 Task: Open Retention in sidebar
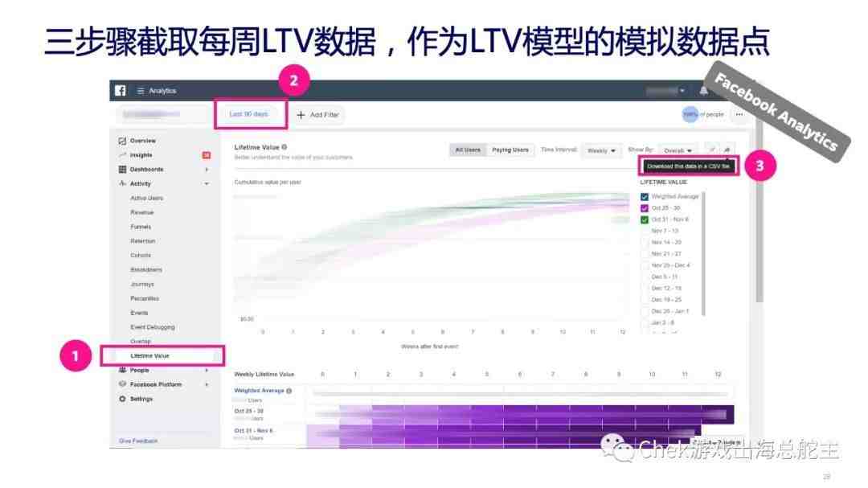point(143,241)
